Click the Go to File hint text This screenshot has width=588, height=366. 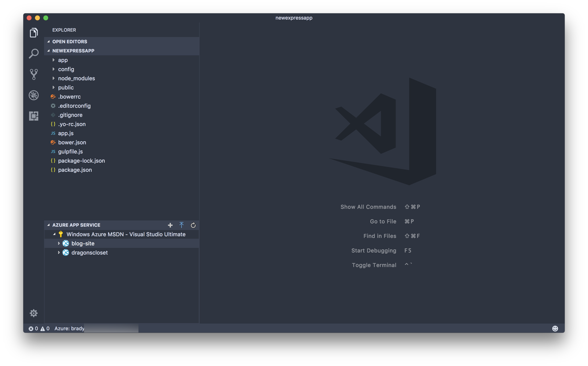pos(383,221)
